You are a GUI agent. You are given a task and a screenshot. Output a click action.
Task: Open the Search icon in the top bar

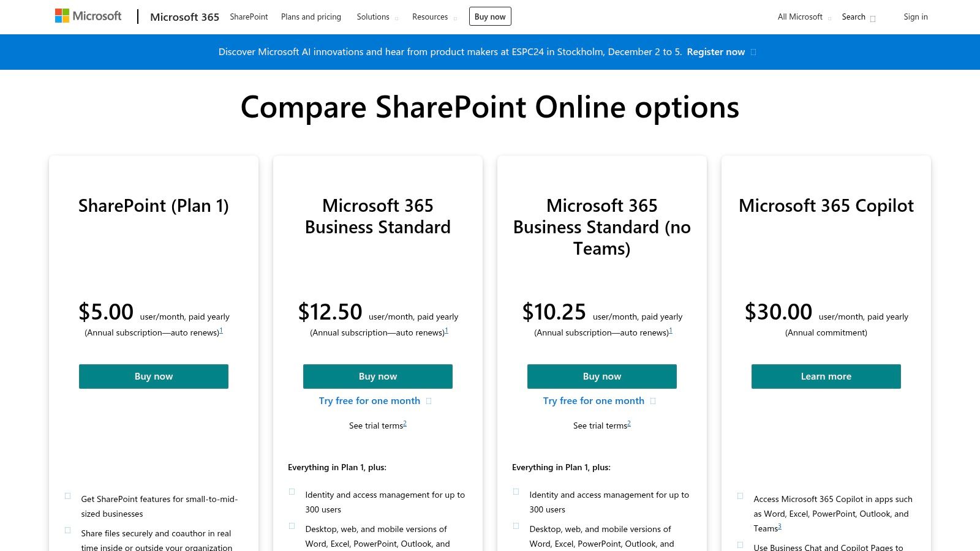(x=873, y=18)
